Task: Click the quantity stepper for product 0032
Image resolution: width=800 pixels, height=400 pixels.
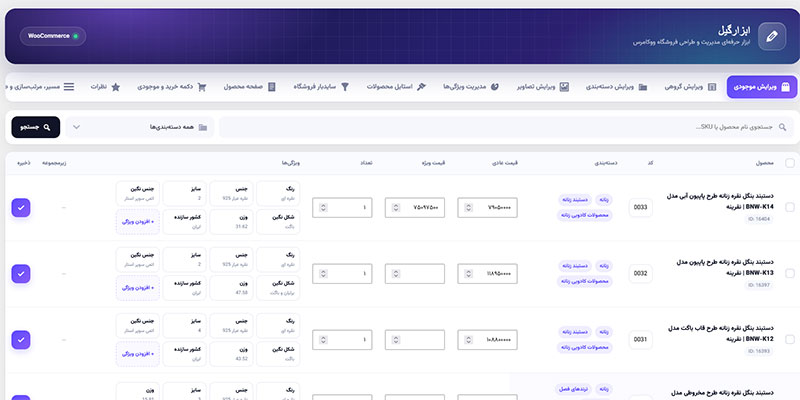Action: click(x=323, y=274)
